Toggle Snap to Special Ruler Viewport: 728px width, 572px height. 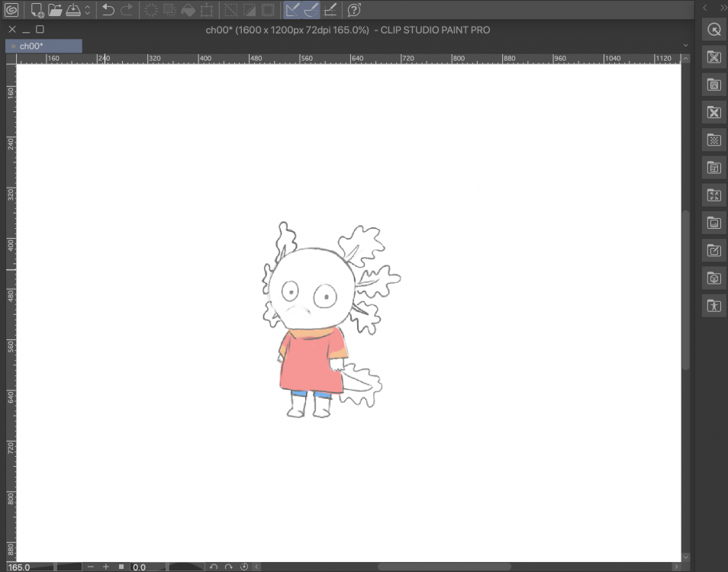(x=311, y=10)
